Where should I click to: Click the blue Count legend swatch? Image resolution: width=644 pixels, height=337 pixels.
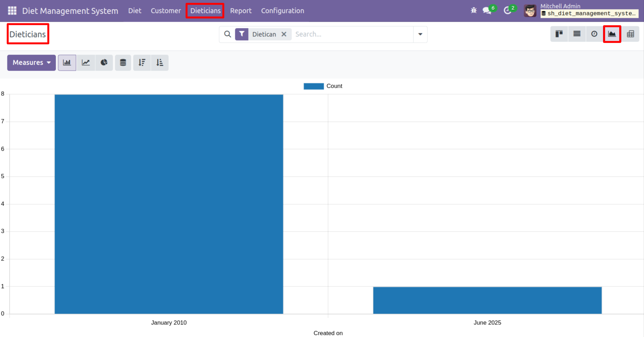[314, 86]
